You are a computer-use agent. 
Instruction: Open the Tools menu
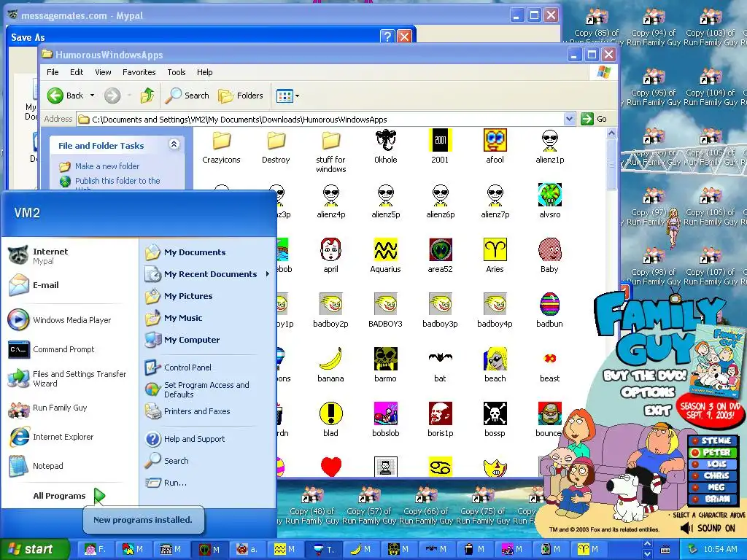pyautogui.click(x=177, y=72)
